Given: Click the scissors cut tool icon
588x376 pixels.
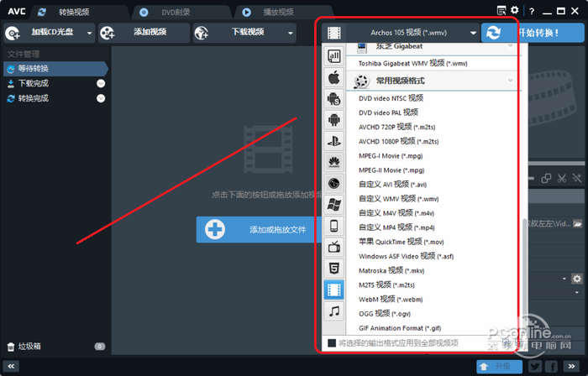Looking at the screenshot, I should (x=561, y=178).
